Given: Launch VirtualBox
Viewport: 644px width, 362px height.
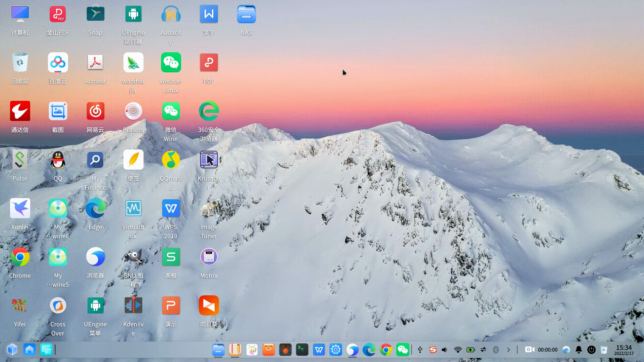Looking at the screenshot, I should 133,208.
